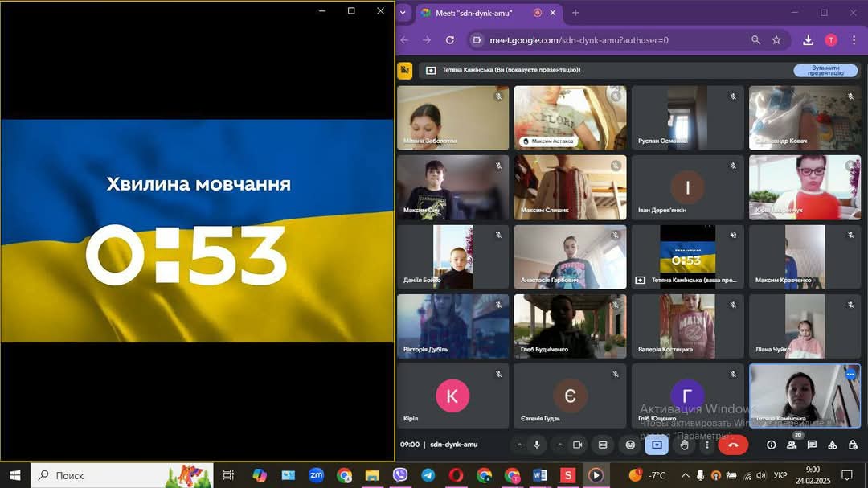Expand video settings arrow beside the camera

point(559,445)
